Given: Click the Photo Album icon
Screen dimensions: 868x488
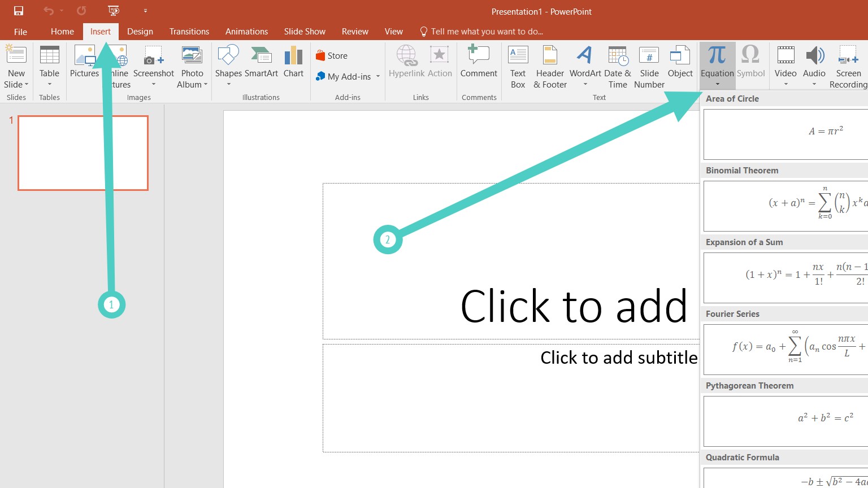Looking at the screenshot, I should (192, 55).
